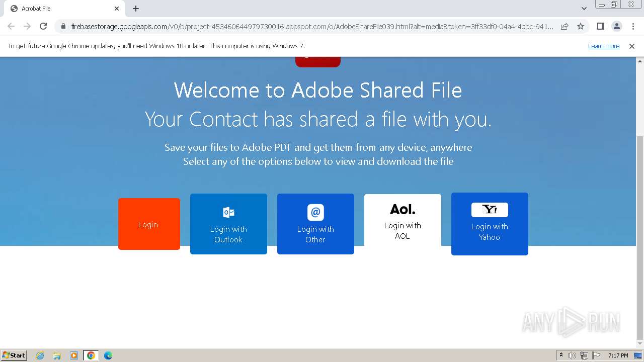The image size is (644, 362).
Task: Open the network tray icon
Action: pyautogui.click(x=584, y=355)
